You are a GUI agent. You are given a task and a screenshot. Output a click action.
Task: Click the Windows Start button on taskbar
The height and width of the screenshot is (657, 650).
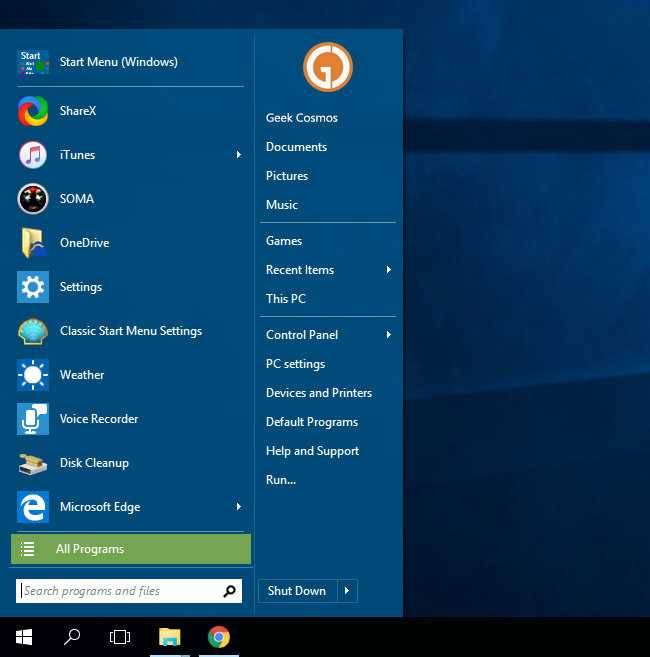point(24,637)
